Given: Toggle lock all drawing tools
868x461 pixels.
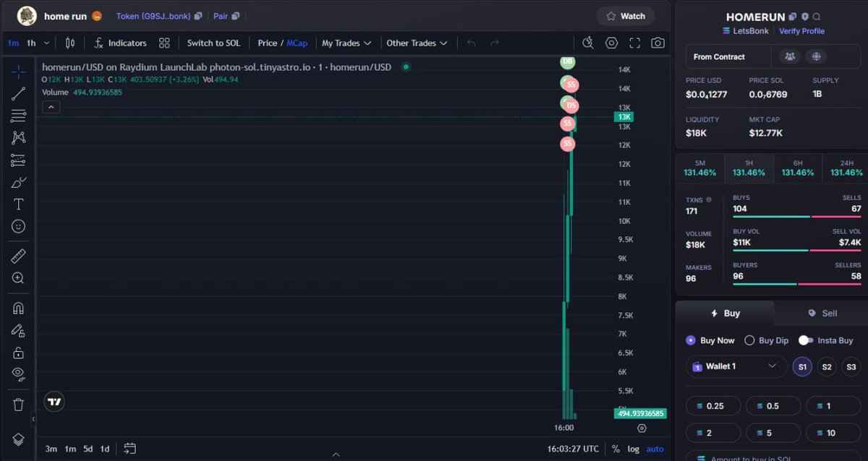Looking at the screenshot, I should pos(18,353).
